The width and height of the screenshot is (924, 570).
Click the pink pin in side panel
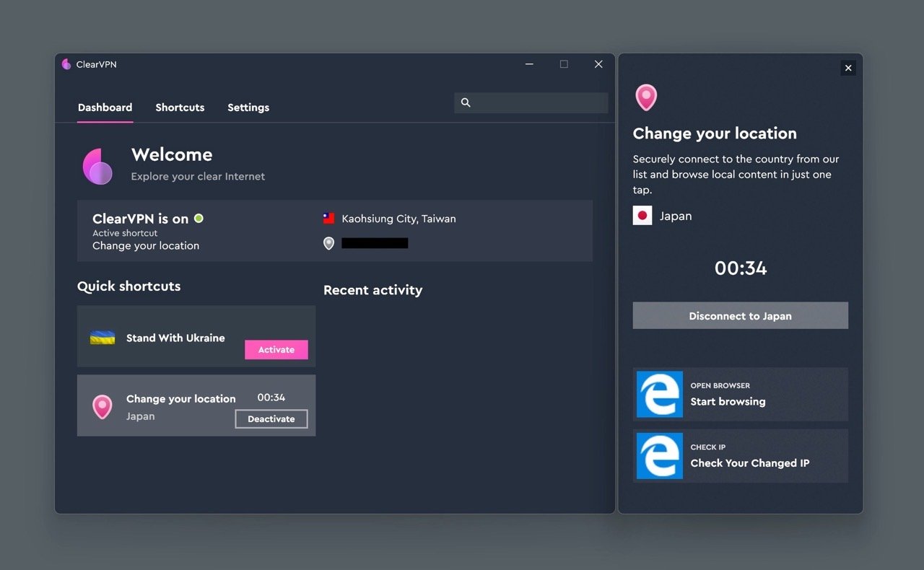click(645, 97)
